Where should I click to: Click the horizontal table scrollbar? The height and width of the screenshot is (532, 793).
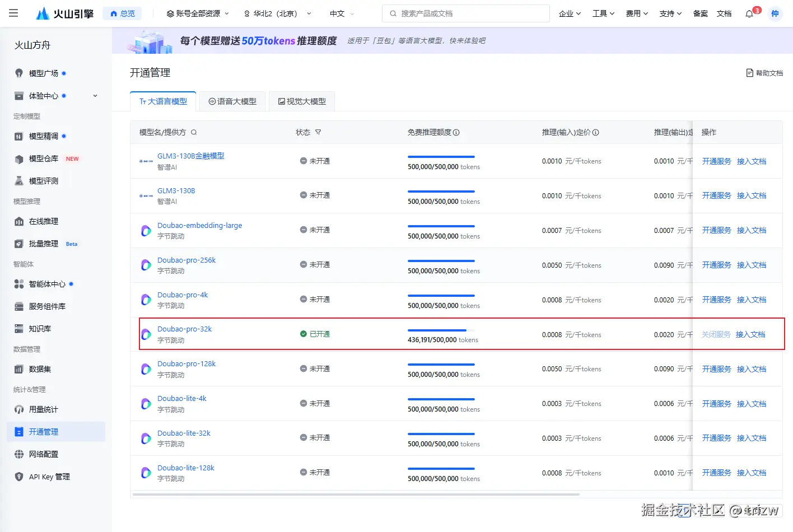(356, 494)
